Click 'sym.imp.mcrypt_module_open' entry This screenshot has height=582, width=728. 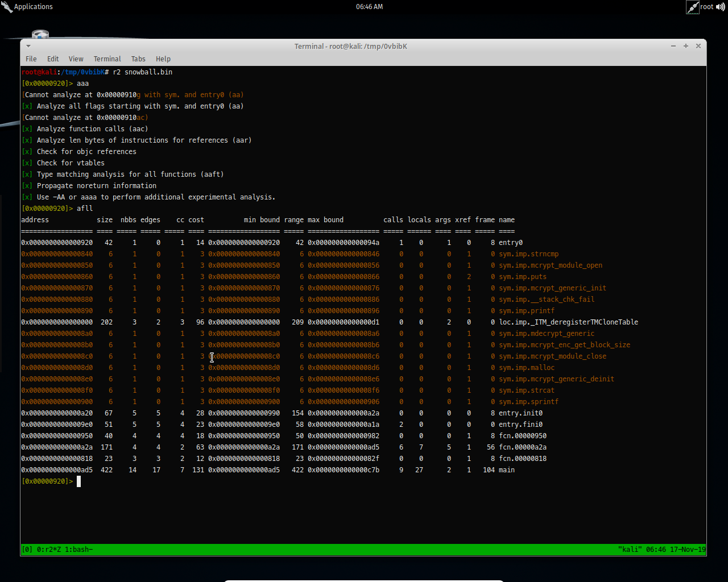click(x=551, y=265)
